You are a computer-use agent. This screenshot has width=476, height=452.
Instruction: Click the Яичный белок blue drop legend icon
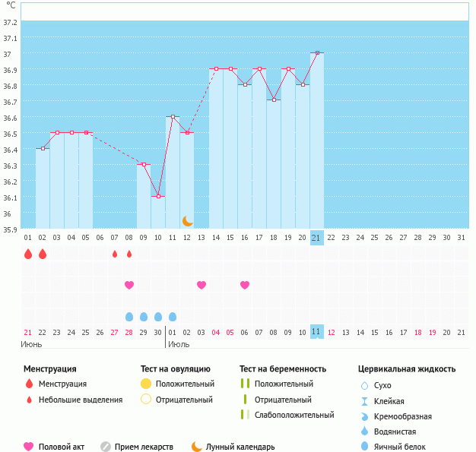point(364,447)
